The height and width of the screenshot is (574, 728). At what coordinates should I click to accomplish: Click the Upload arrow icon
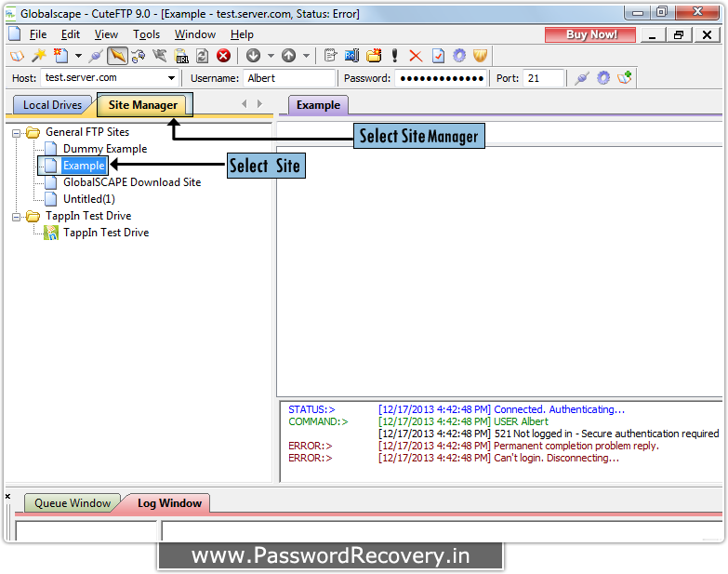pyautogui.click(x=289, y=56)
